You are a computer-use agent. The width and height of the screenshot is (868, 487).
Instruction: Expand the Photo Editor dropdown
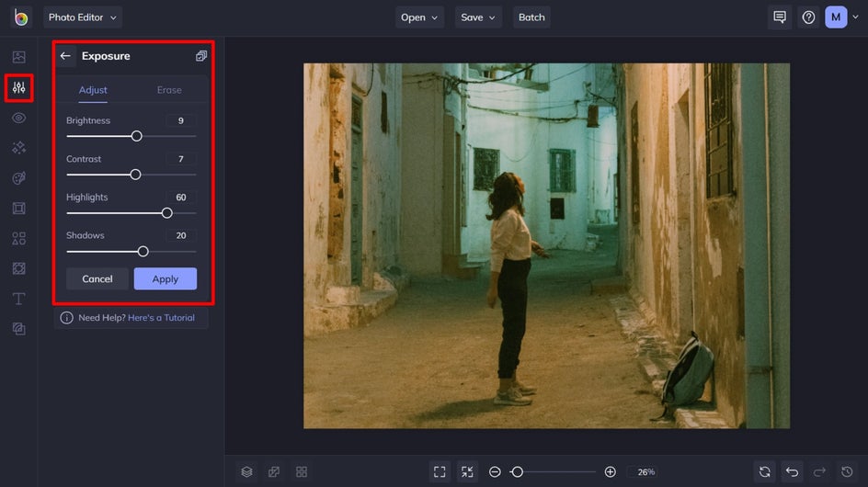coord(83,17)
